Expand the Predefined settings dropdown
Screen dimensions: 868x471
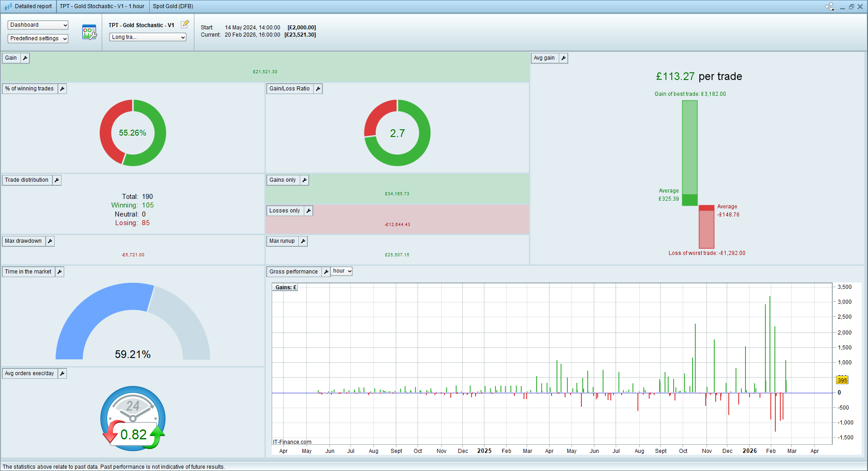tap(38, 38)
